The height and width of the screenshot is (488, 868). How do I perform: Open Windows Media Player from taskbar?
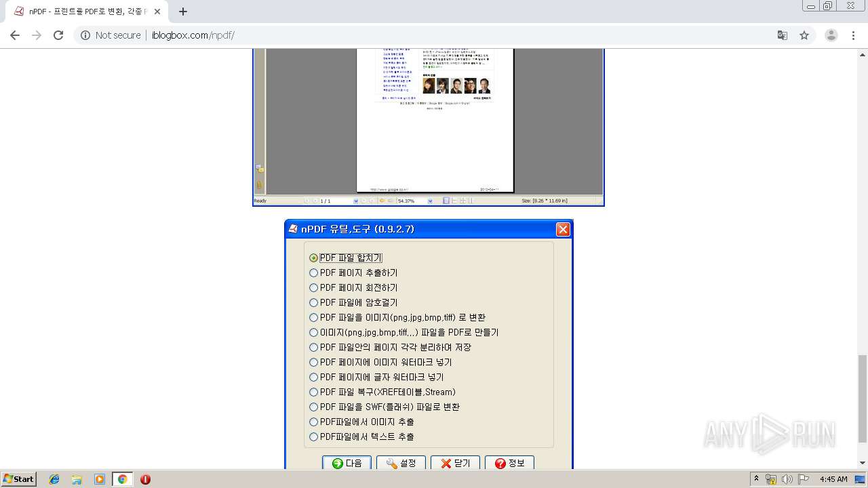pos(100,479)
